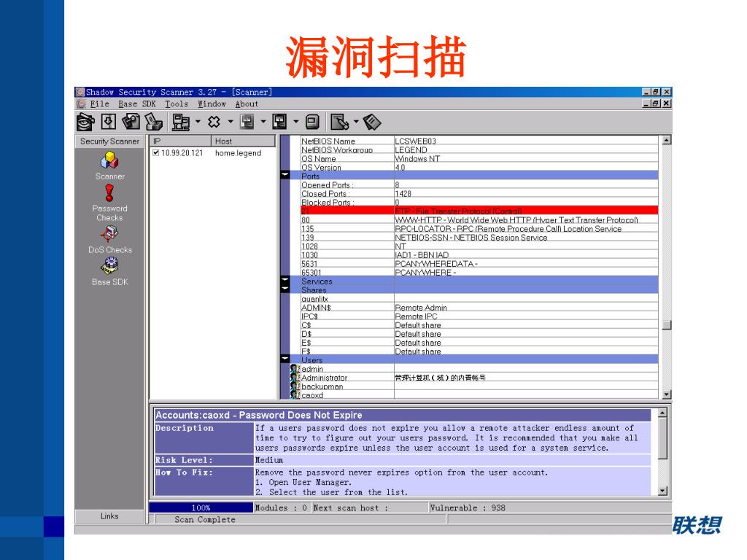Open Scanner from the sidebar
Screen dimensions: 747x560
pyautogui.click(x=109, y=166)
